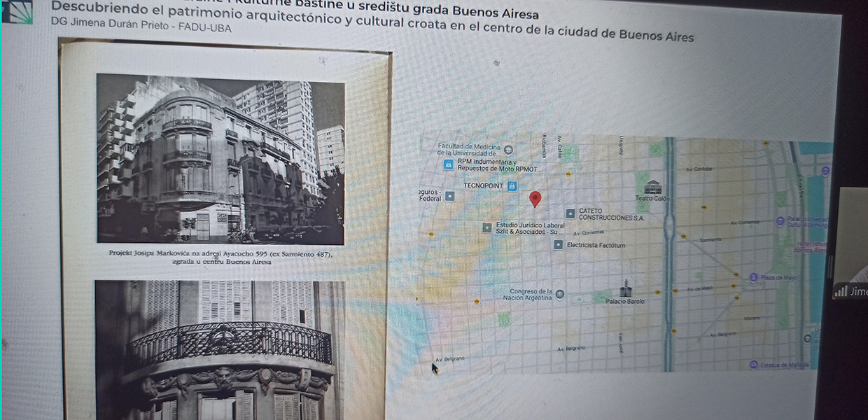Click the presentation logo in the top-left corner
868x420 pixels.
pyautogui.click(x=17, y=12)
